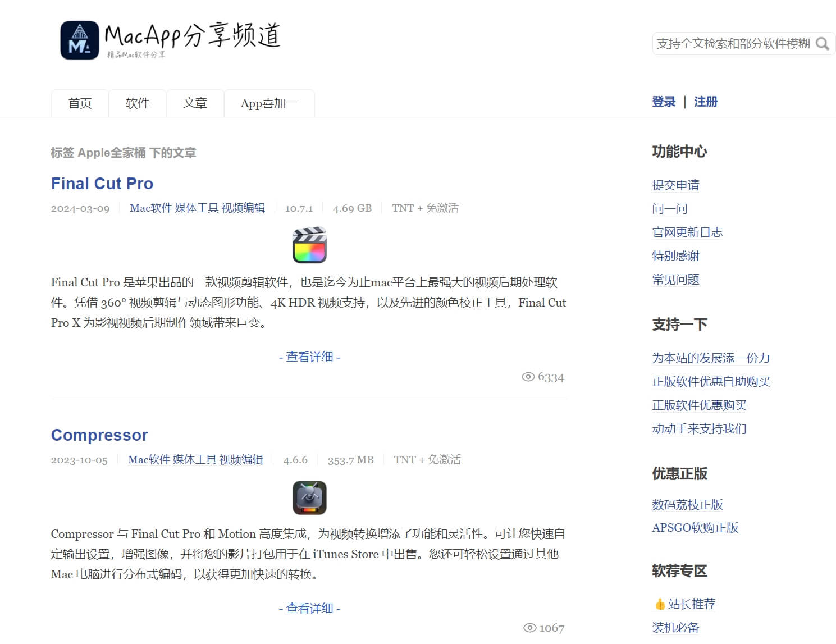Open the 登录 login link

664,102
